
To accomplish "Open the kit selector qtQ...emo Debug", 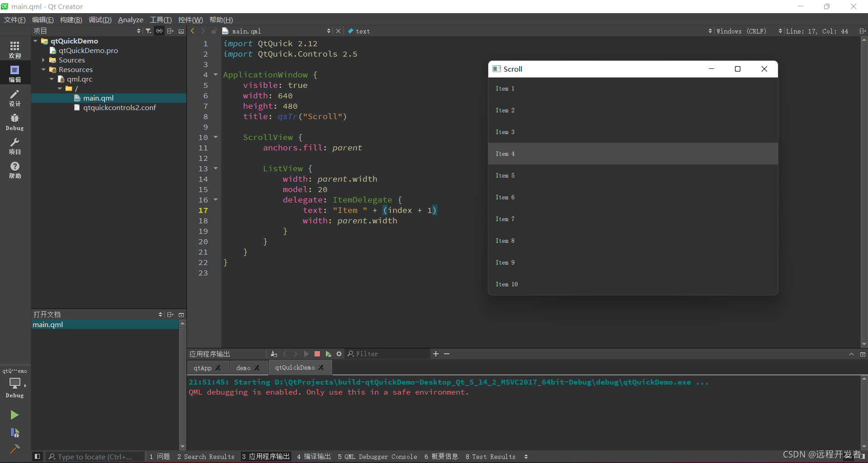I will click(15, 383).
